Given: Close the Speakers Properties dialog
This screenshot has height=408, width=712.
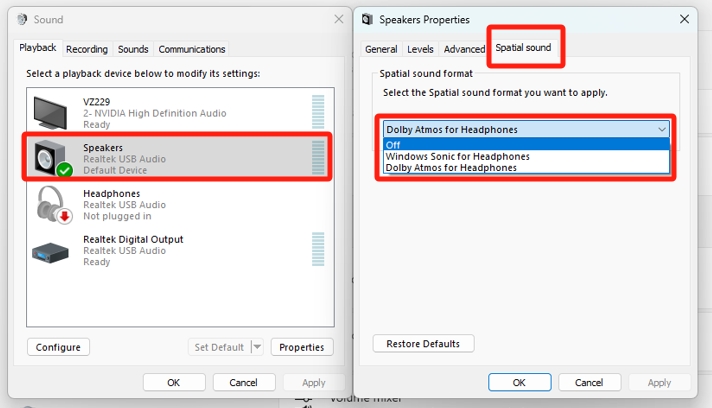Looking at the screenshot, I should click(x=684, y=19).
